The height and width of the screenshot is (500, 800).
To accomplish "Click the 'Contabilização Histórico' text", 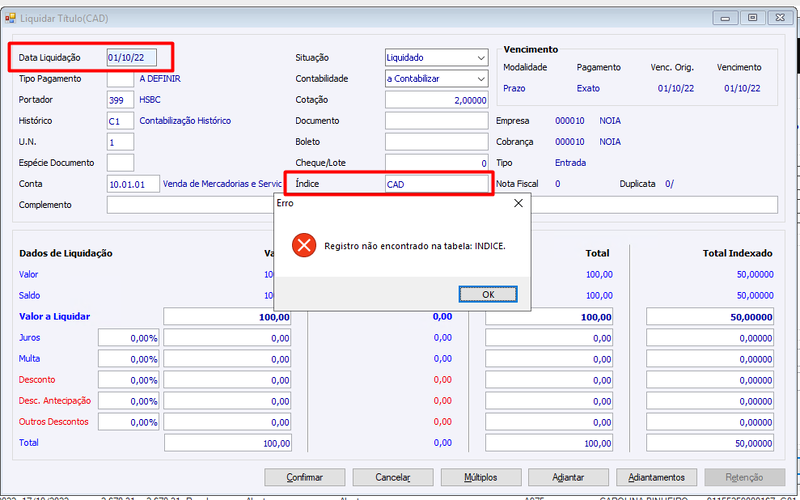I will [x=185, y=121].
